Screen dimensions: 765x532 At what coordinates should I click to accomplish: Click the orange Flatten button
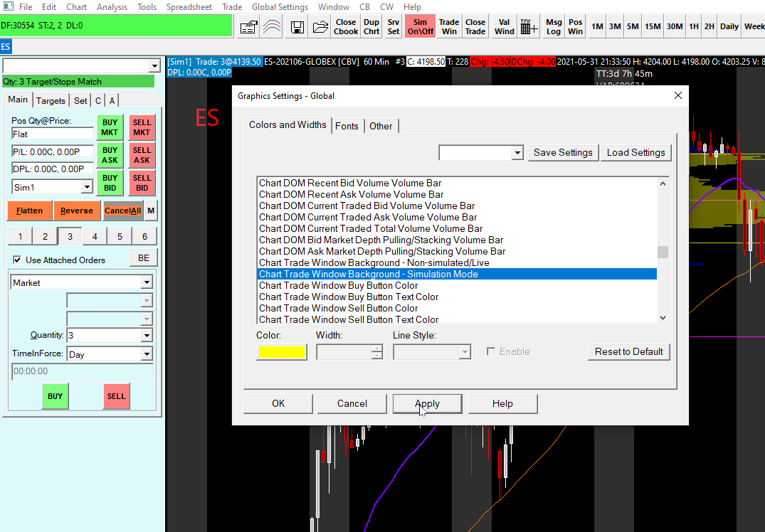point(29,211)
